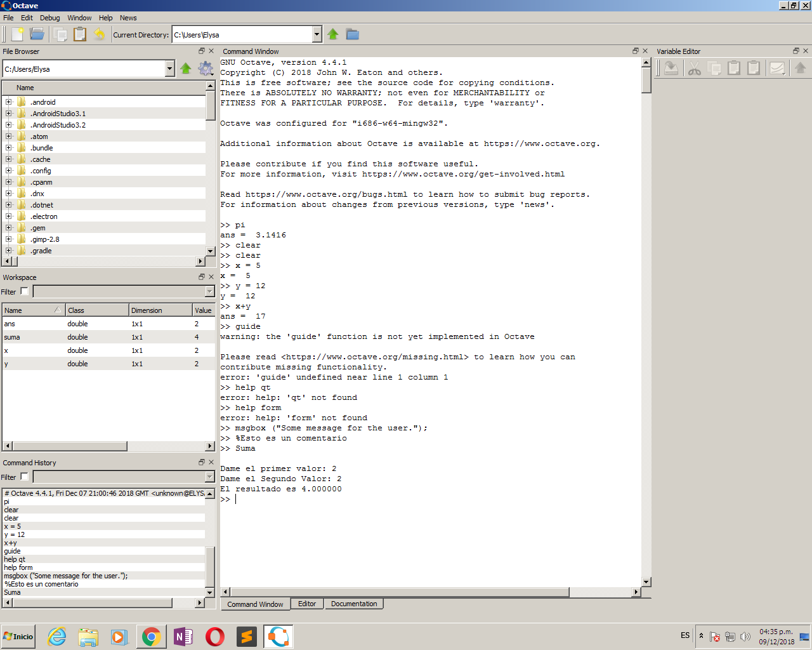812x650 pixels.
Task: Click Paste icon in Variable Editor toolbar
Action: [734, 68]
